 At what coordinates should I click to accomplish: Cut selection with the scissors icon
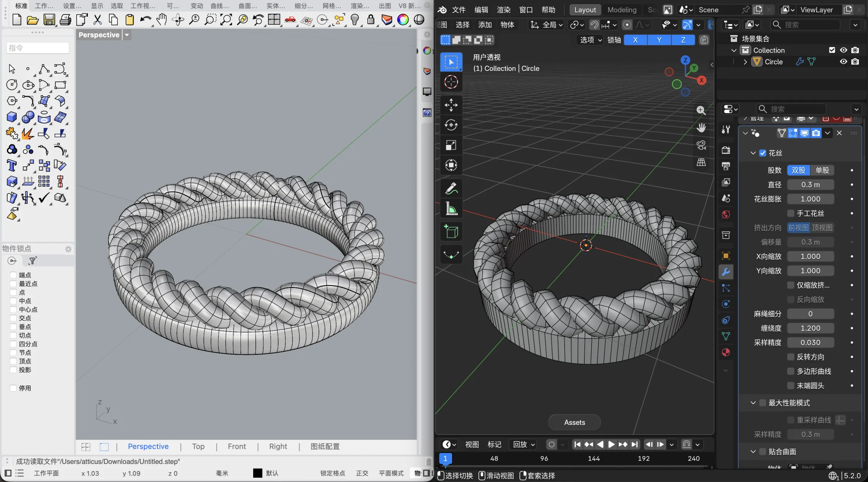tap(97, 20)
